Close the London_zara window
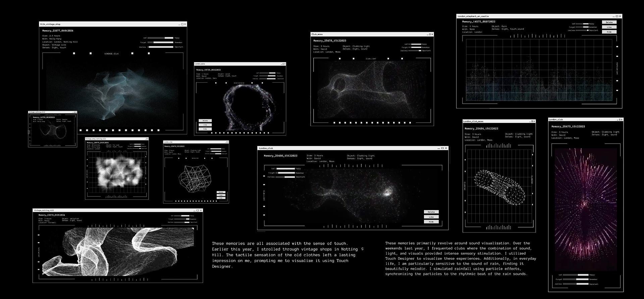Screen dimensions: 644x299 pos(285,64)
